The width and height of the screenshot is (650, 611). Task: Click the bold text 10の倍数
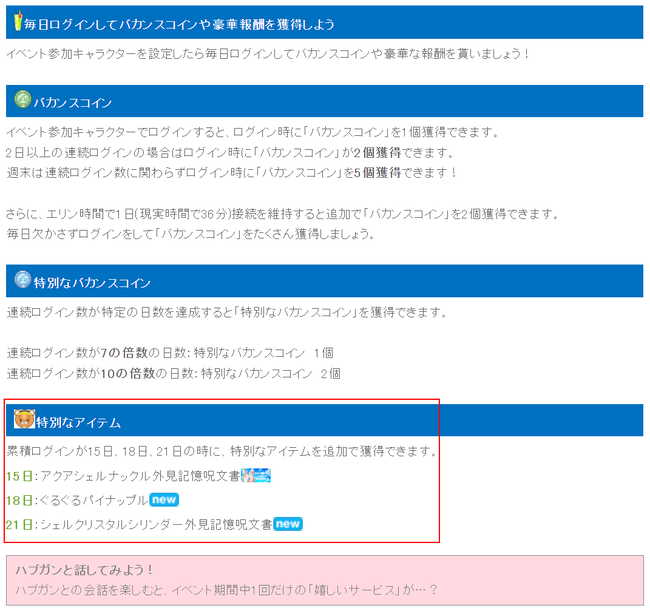(128, 373)
